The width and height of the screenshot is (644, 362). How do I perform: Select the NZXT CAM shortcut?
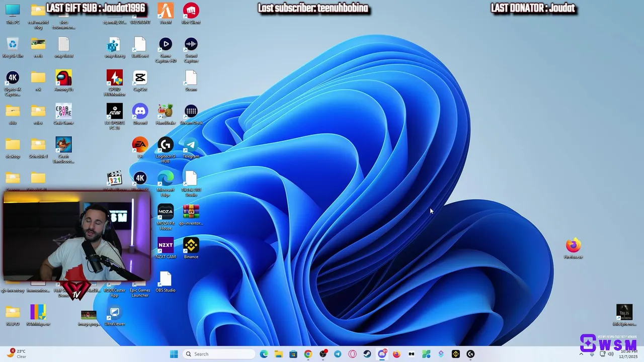166,249
